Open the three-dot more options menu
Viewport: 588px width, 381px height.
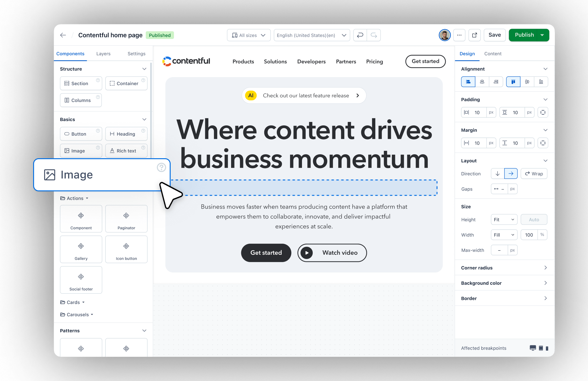click(459, 35)
